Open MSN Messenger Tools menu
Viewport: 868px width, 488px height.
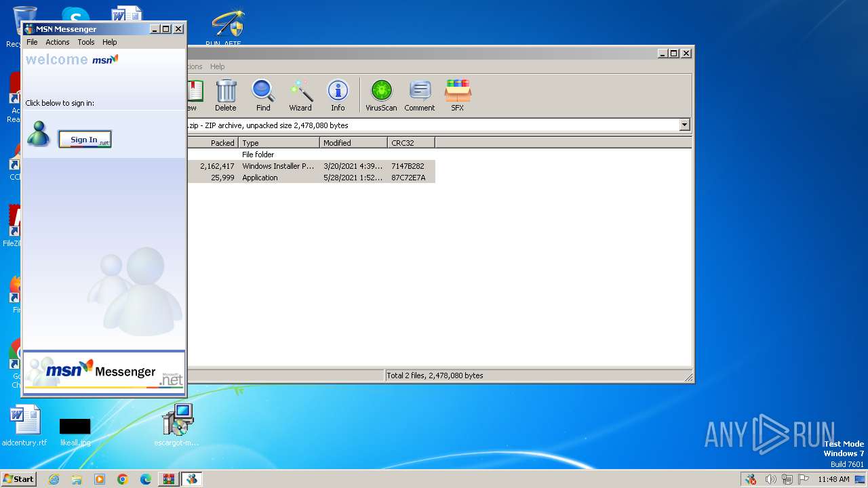pos(86,42)
